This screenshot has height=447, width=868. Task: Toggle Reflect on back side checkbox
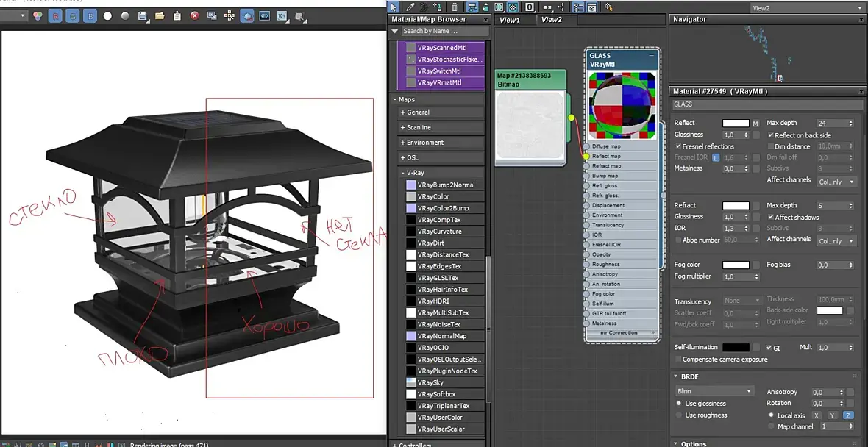pos(771,135)
